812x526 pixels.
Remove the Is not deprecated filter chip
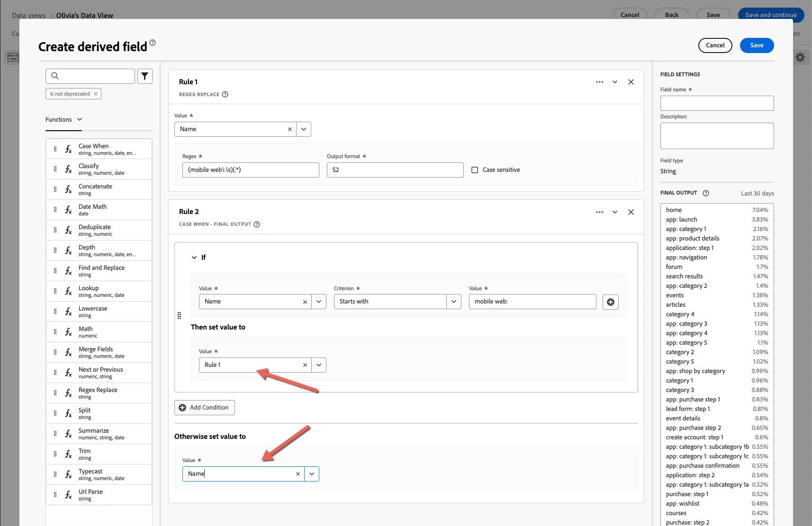[96, 94]
